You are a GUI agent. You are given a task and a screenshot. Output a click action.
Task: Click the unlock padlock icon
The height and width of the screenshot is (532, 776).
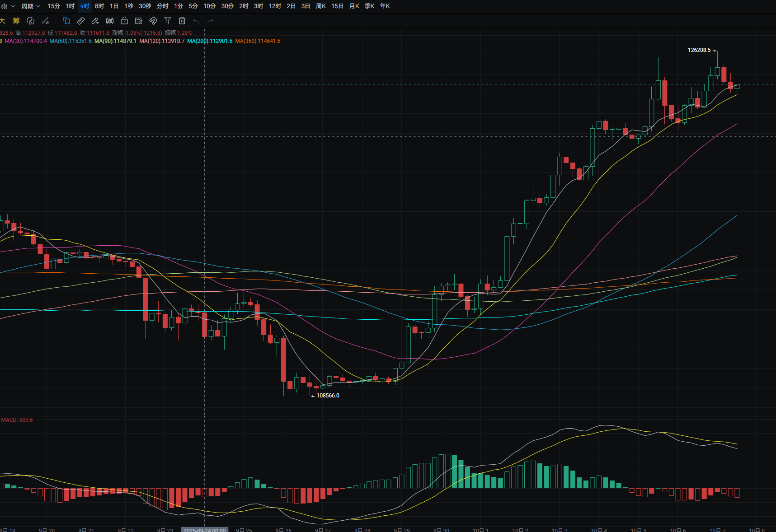(x=124, y=21)
